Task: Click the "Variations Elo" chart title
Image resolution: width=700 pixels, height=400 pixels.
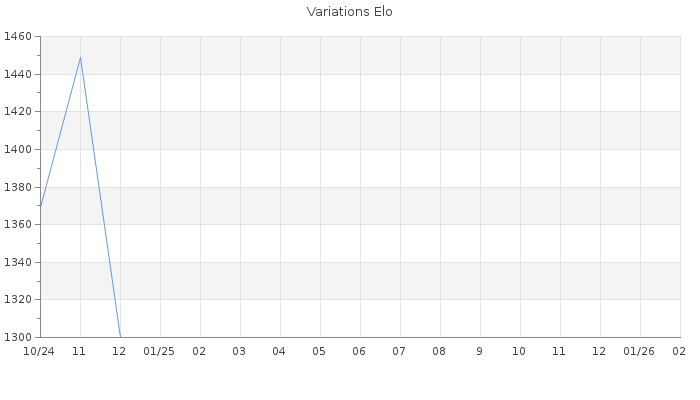Action: pyautogui.click(x=349, y=12)
